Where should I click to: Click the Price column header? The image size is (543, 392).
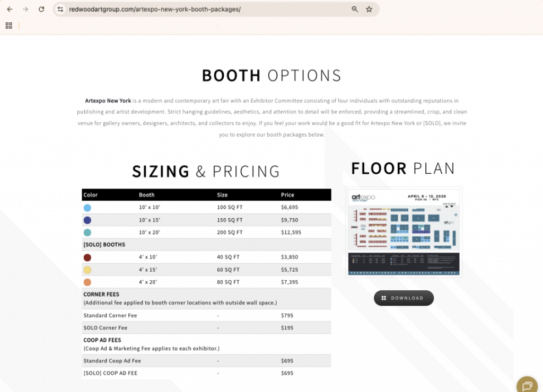coord(287,195)
